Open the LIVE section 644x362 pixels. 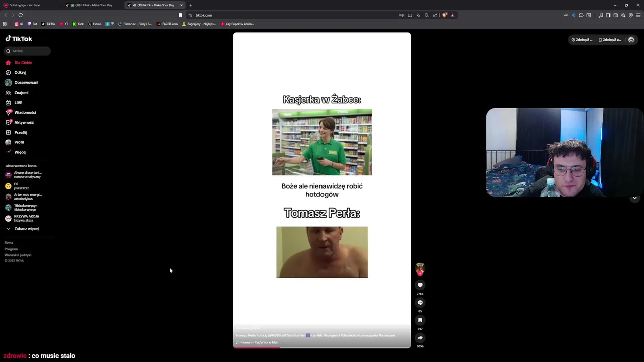point(14,103)
